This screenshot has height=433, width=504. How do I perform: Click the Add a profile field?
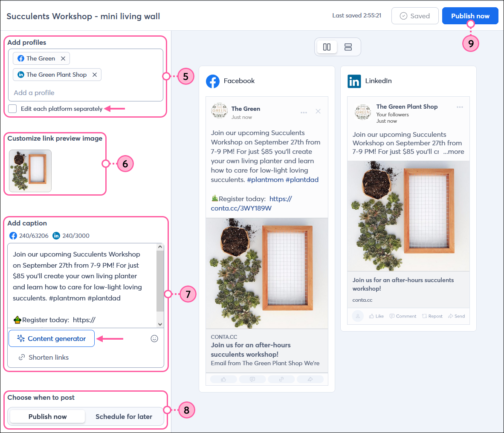click(x=86, y=93)
